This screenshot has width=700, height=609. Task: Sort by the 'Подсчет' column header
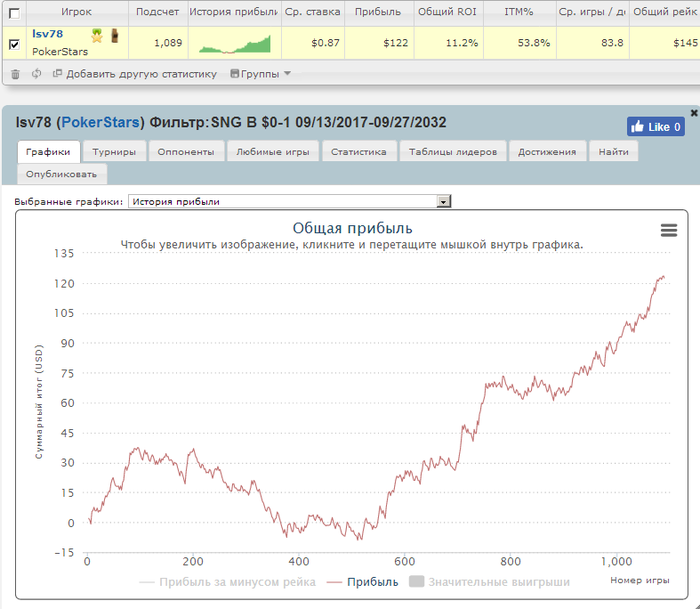click(158, 12)
